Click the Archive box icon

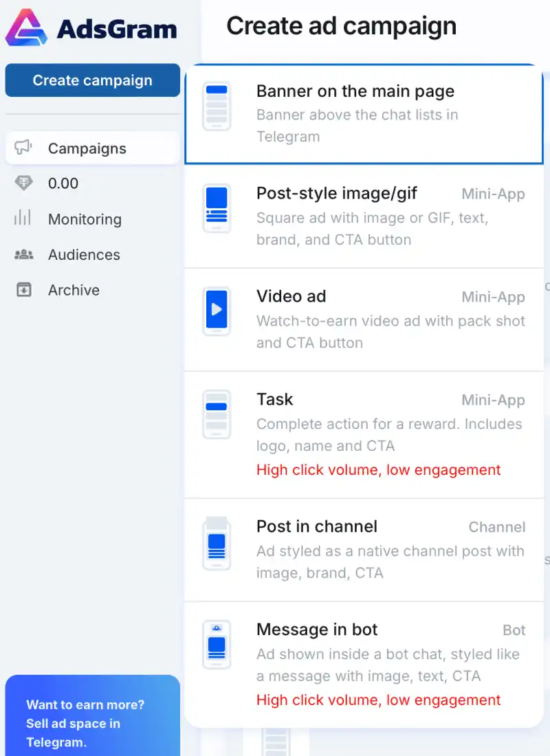pyautogui.click(x=23, y=289)
